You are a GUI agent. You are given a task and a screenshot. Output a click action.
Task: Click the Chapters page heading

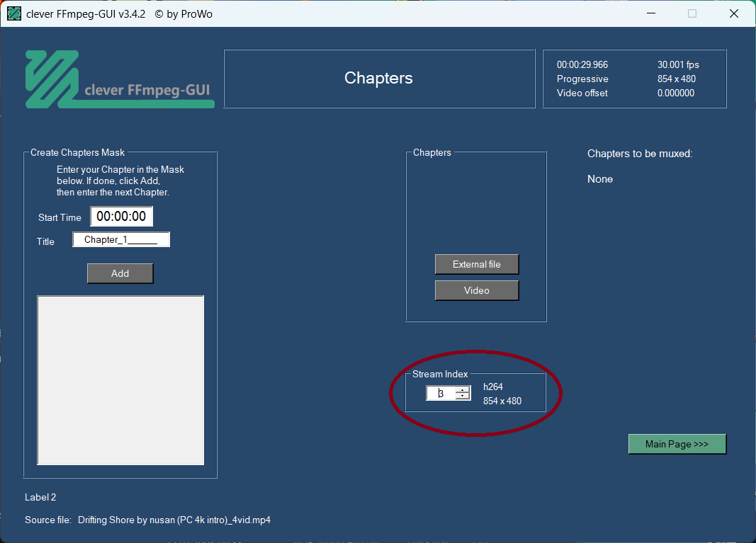[x=378, y=78]
